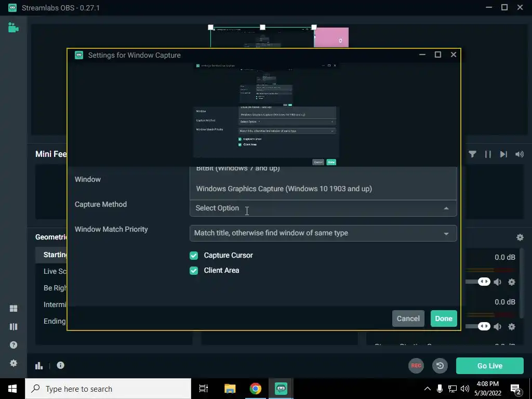Screen dimensions: 532x399
Task: Show performance stats bar chart icon
Action: [x=39, y=365]
